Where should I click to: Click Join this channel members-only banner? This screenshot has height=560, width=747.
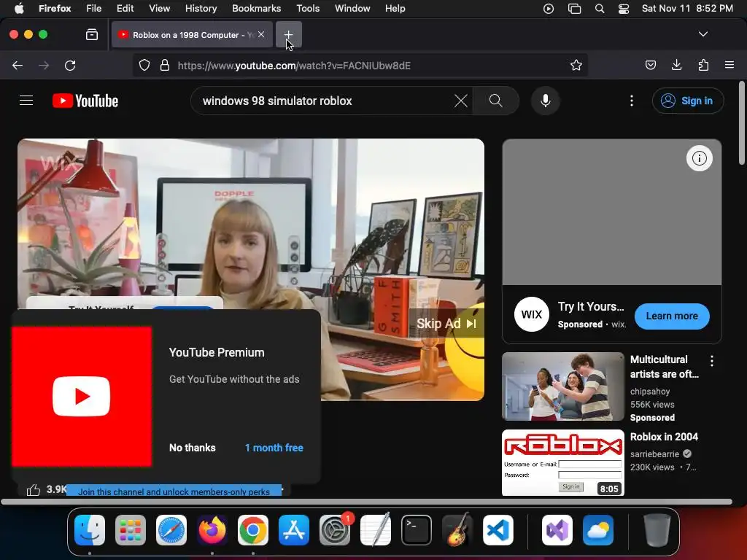(x=174, y=491)
